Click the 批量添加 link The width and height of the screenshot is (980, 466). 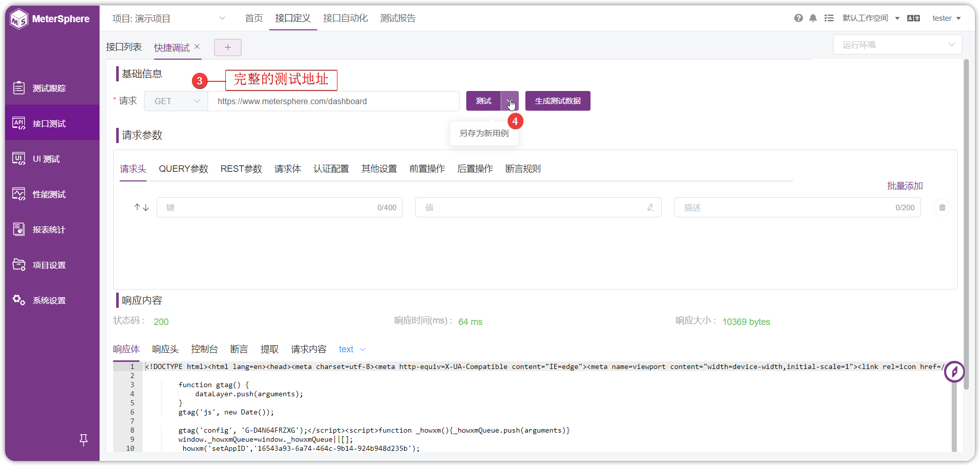coord(905,186)
